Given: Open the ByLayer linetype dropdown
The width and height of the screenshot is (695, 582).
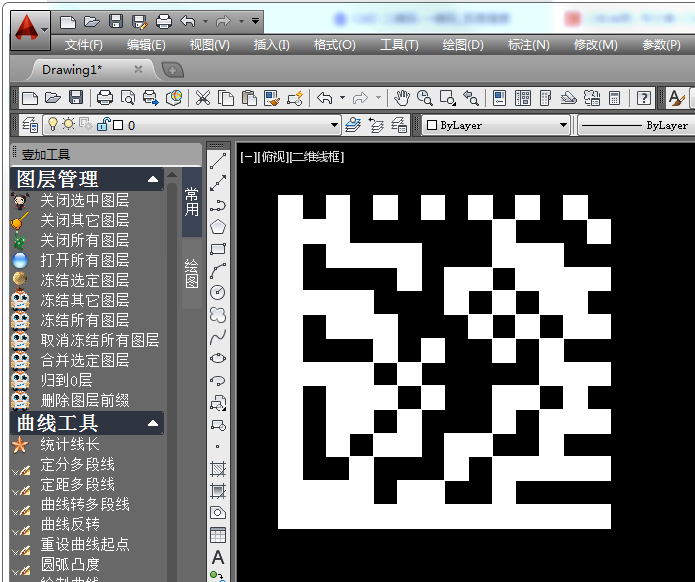Looking at the screenshot, I should 636,125.
